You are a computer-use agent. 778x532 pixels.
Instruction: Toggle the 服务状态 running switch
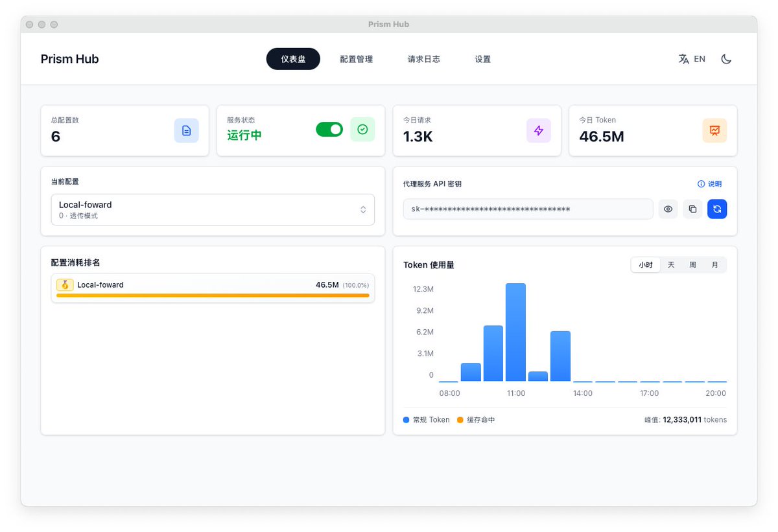click(329, 130)
